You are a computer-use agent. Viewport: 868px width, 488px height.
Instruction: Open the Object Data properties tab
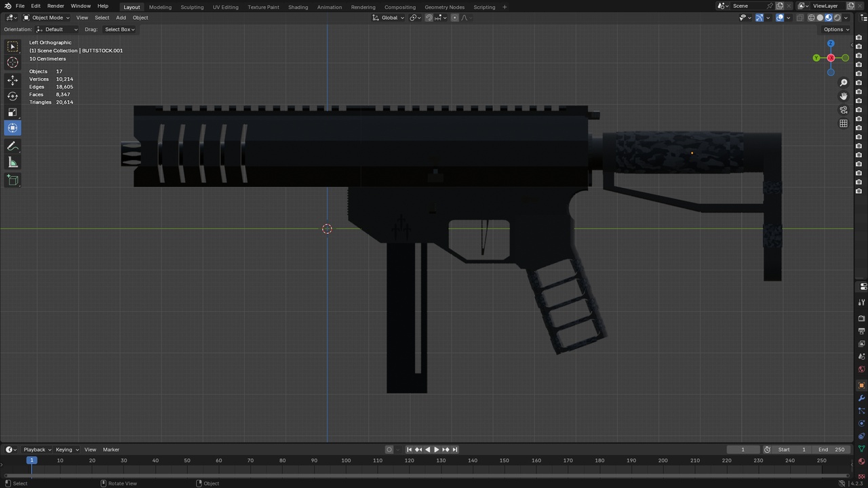[x=862, y=449]
